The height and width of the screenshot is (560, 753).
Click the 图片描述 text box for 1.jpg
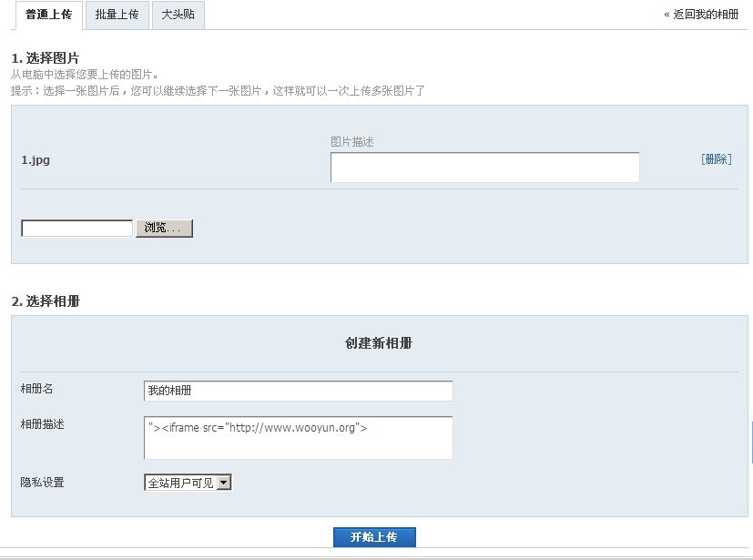tap(484, 168)
